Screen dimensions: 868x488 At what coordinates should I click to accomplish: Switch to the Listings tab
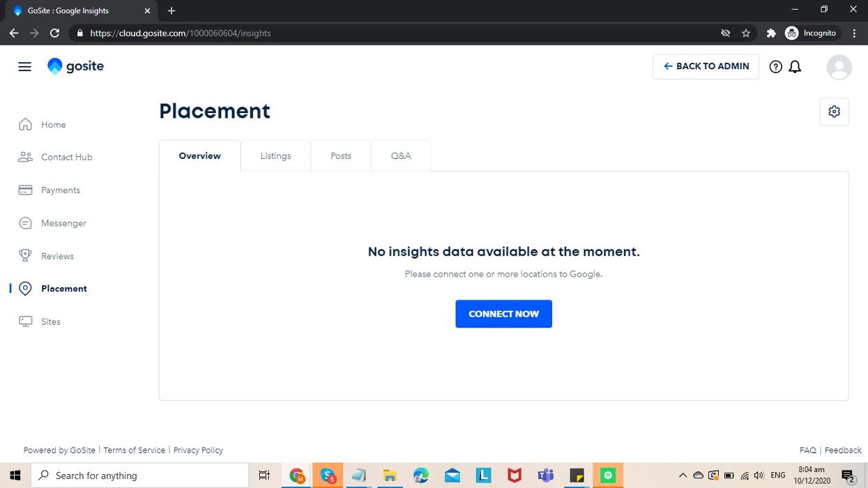[275, 156]
